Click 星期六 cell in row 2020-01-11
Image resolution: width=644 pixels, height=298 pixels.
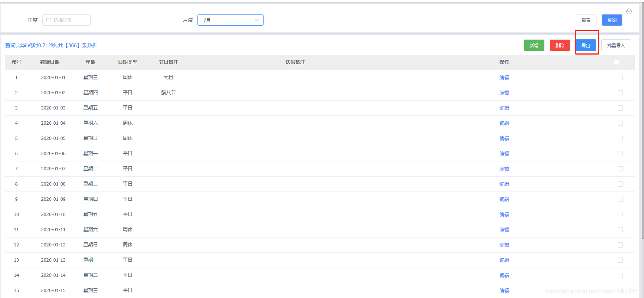click(91, 230)
